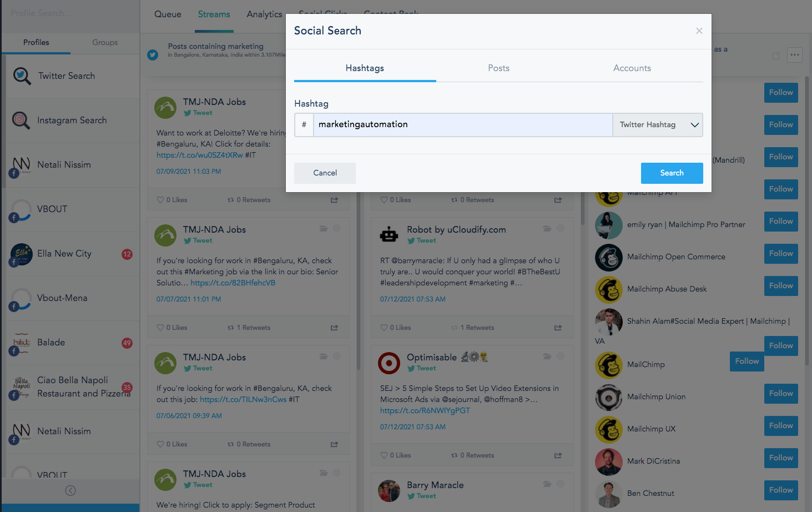Click the Twitter icon of the marketing stream

pyautogui.click(x=153, y=54)
